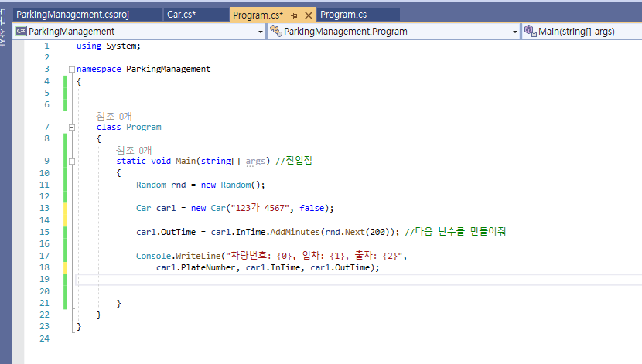642x364 pixels.
Task: Click the 'args' parameter name
Action: (x=255, y=162)
